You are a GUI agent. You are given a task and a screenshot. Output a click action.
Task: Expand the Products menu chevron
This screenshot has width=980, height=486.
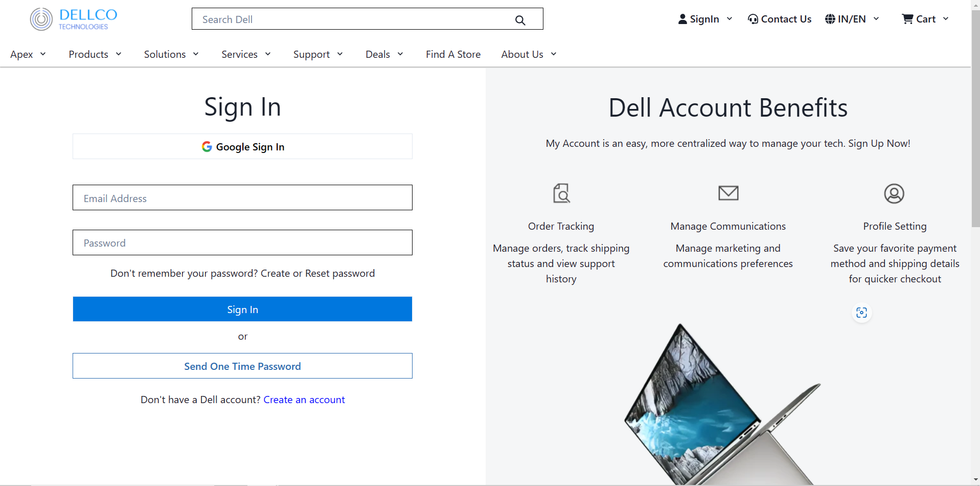click(x=119, y=54)
